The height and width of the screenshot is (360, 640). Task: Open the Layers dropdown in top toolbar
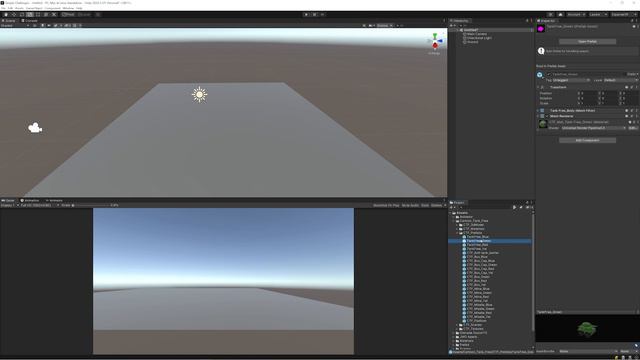[597, 15]
